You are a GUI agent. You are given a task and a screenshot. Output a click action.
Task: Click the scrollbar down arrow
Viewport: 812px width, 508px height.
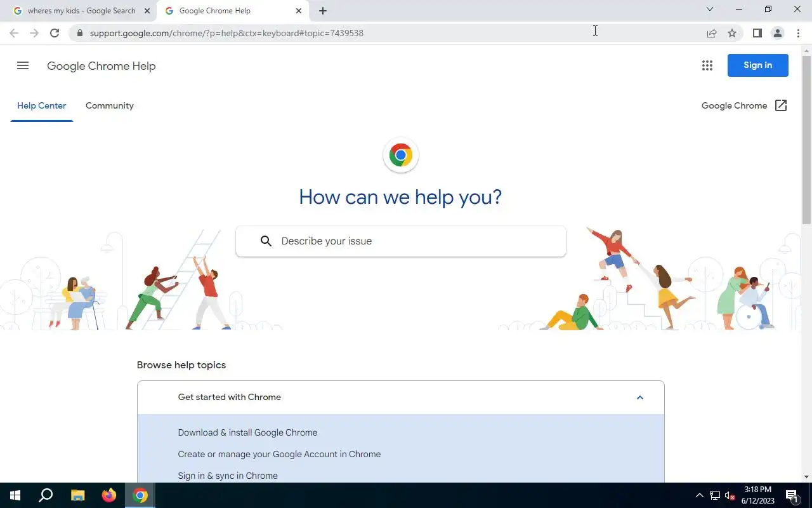(806, 477)
